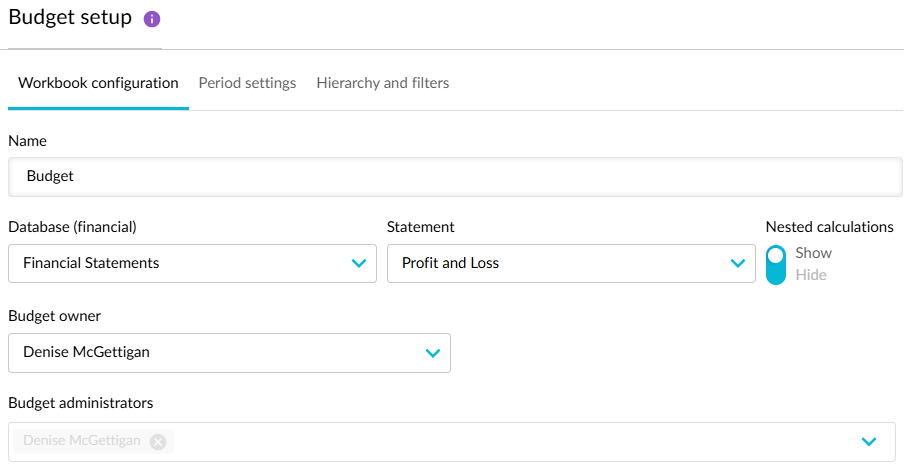
Task: Toggle the Nested calculations switch
Action: pyautogui.click(x=776, y=264)
